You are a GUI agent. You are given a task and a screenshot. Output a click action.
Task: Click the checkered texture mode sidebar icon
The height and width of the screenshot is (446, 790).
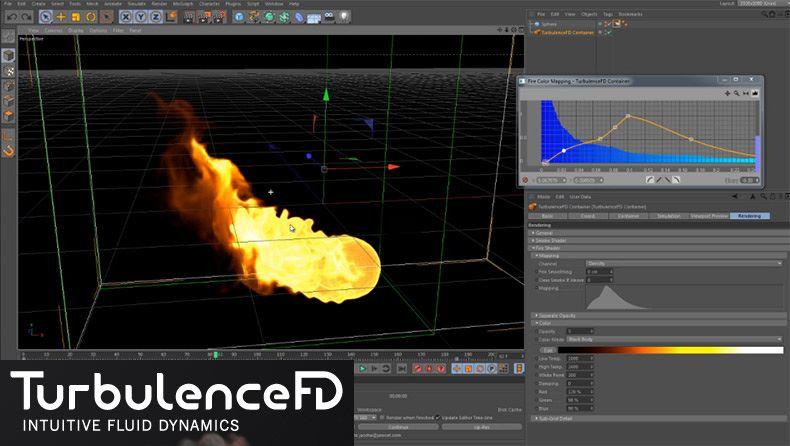point(9,71)
